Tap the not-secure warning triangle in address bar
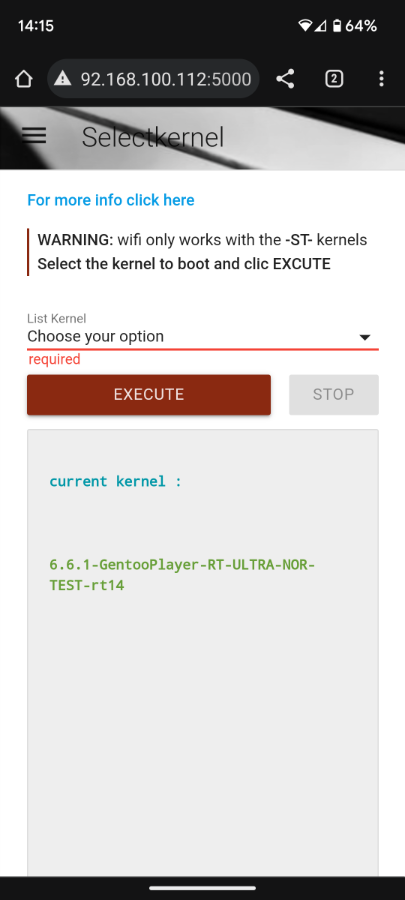 coord(63,79)
